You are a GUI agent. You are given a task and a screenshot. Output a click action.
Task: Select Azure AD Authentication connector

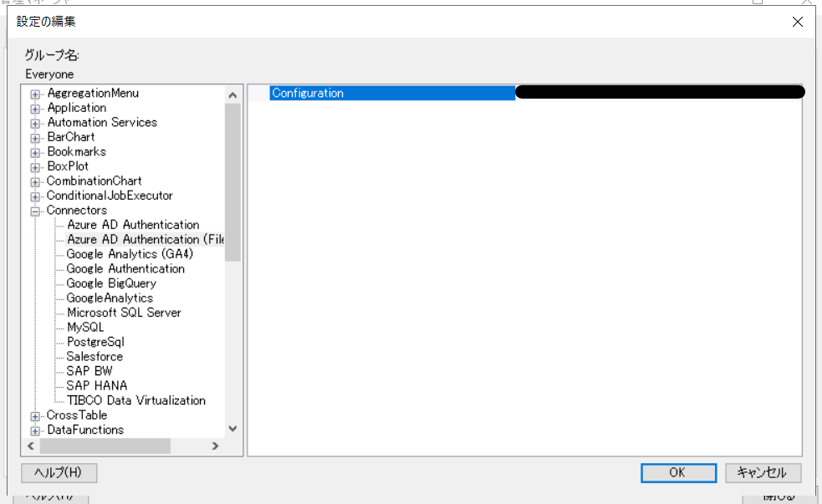click(x=133, y=225)
